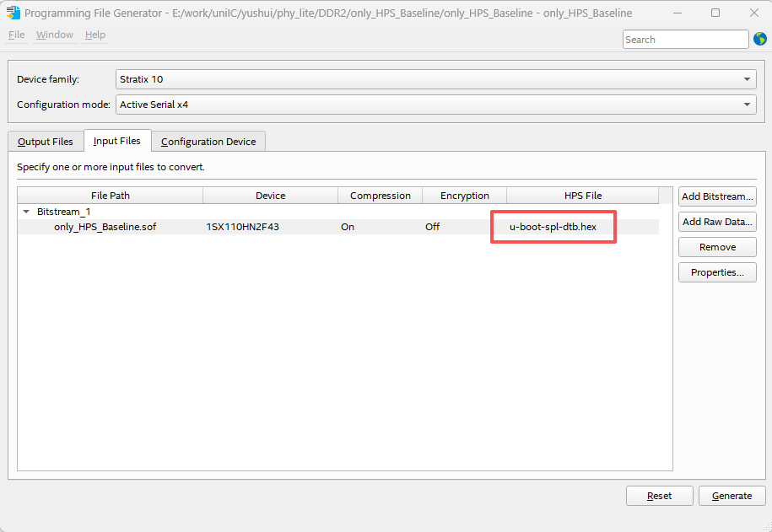Viewport: 772px width, 532px height.
Task: Click the Programming File Generator app icon
Action: coord(13,13)
